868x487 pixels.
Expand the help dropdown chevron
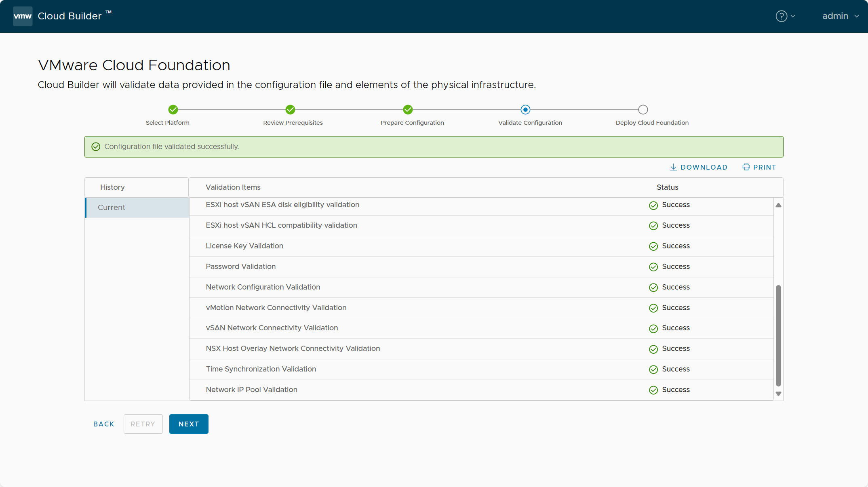[793, 17]
